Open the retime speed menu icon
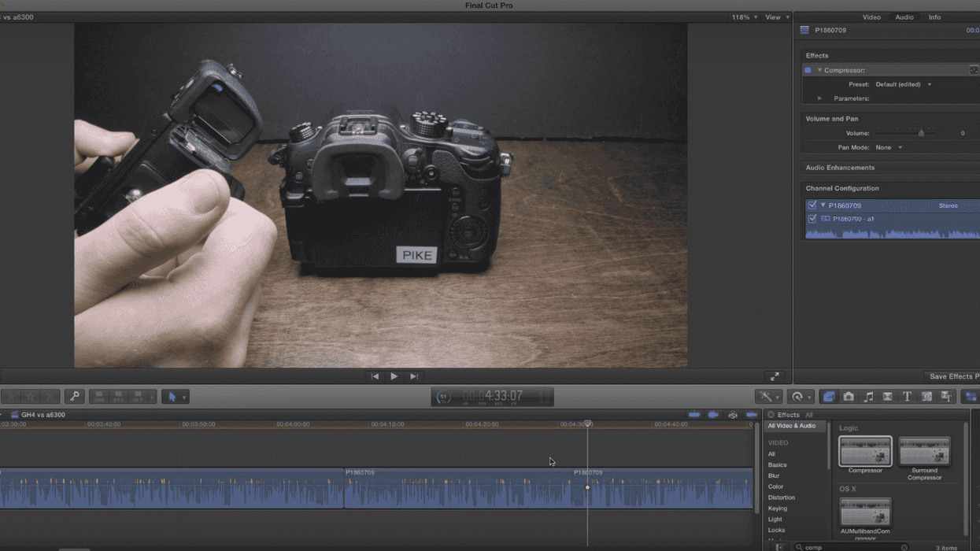This screenshot has height=551, width=980. click(x=800, y=397)
